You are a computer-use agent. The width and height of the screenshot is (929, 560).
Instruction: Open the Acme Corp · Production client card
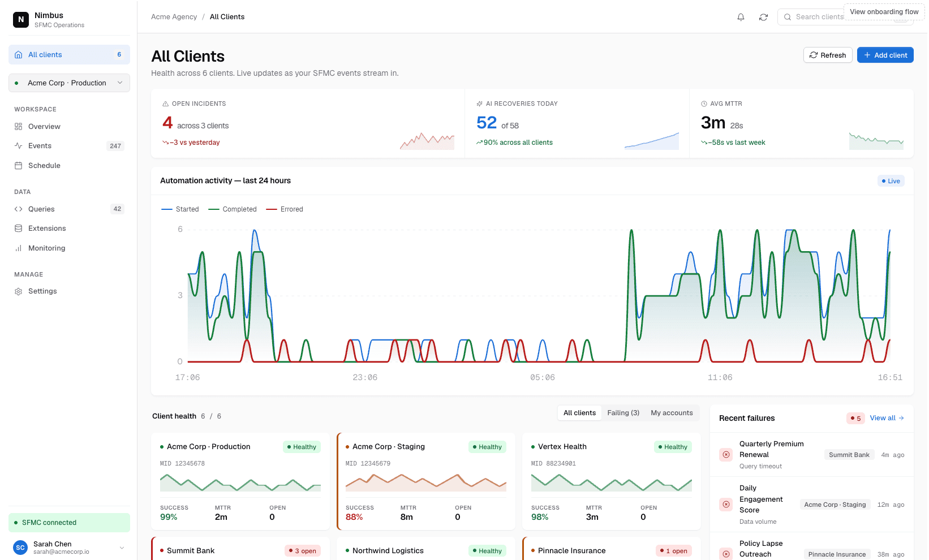click(x=240, y=481)
